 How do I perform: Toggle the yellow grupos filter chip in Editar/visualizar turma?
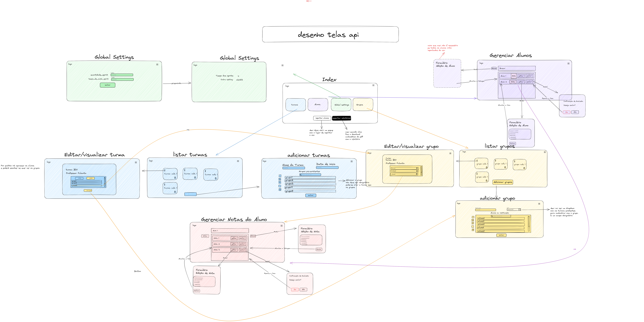pos(90,178)
